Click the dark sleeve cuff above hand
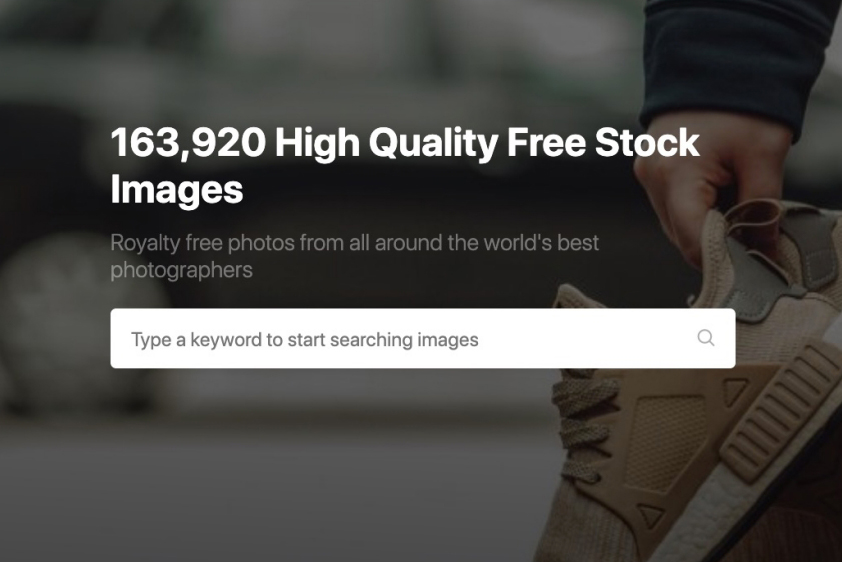 736,59
